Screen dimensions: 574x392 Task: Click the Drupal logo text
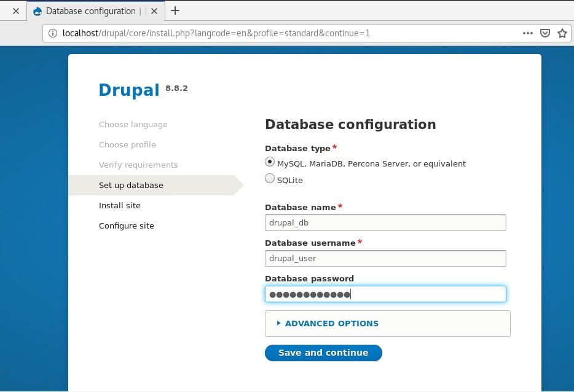pos(129,90)
